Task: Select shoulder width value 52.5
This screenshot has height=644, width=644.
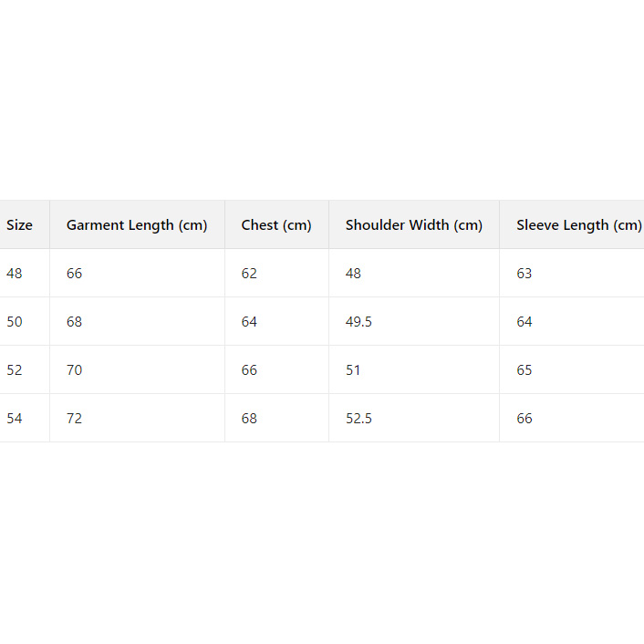Action: tap(358, 419)
